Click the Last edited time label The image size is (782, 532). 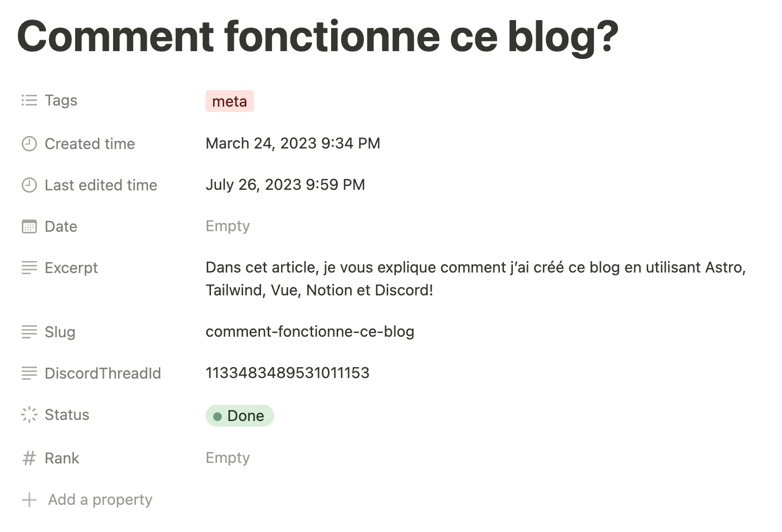[x=101, y=185]
